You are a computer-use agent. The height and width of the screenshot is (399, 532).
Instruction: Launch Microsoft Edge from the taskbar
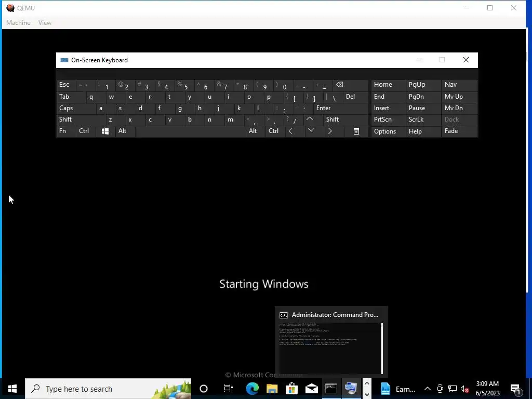coord(252,389)
